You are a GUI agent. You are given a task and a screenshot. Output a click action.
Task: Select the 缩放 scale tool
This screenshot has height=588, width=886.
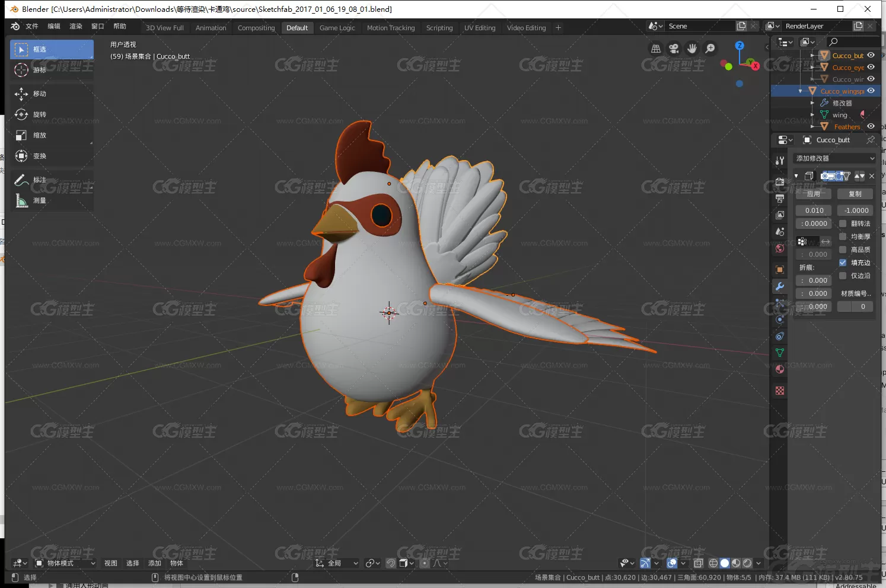coord(52,135)
